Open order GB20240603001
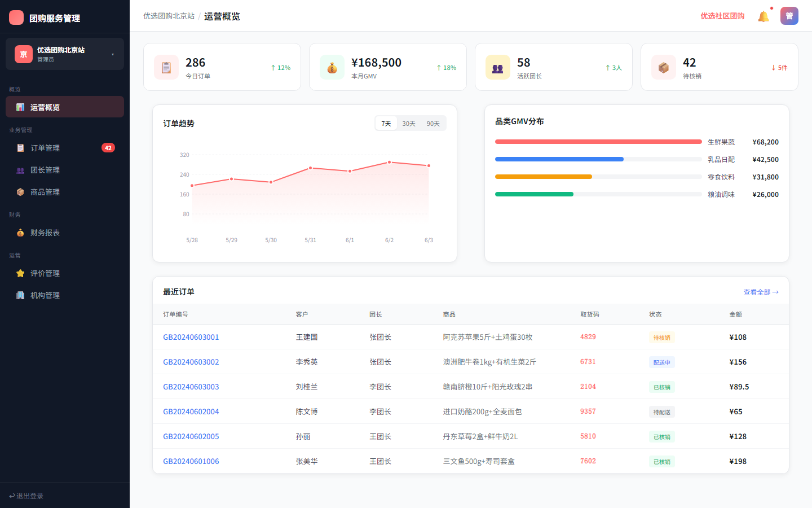The width and height of the screenshot is (812, 508). 191,337
